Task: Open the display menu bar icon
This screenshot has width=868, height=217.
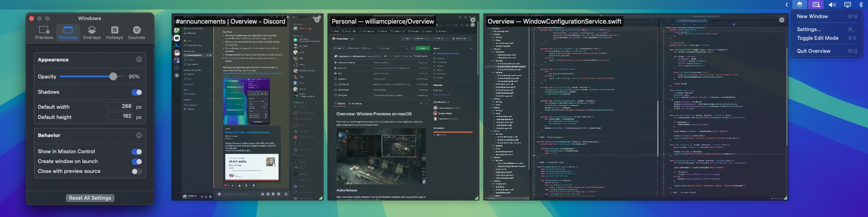Action: (x=847, y=5)
